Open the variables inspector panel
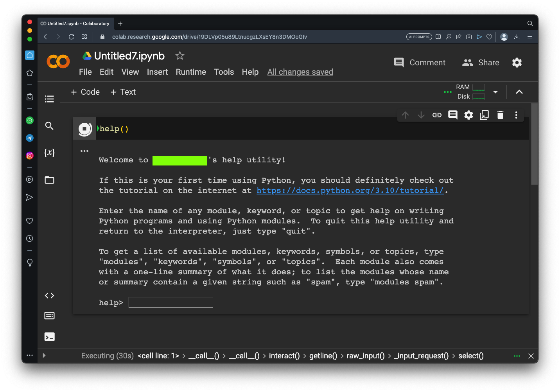Image resolution: width=560 pixels, height=392 pixels. coord(49,153)
